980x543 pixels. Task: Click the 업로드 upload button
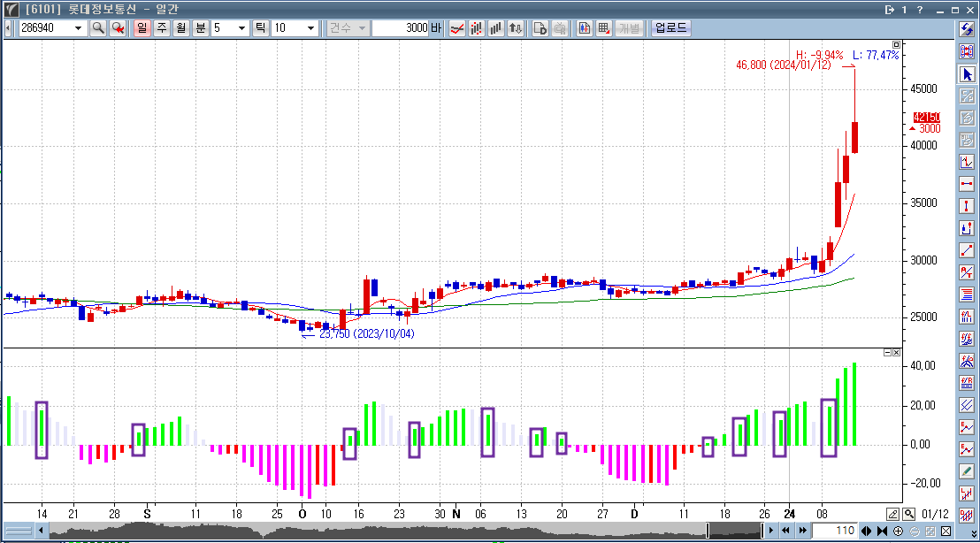click(670, 27)
